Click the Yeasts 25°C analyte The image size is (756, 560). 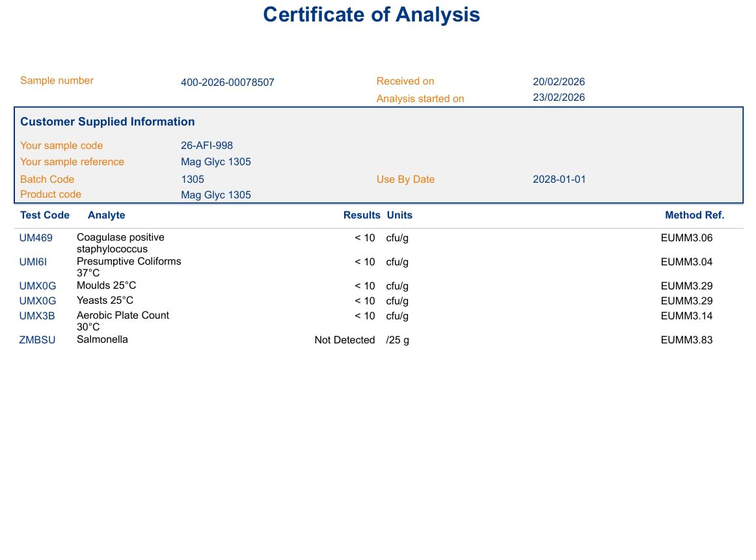[105, 300]
